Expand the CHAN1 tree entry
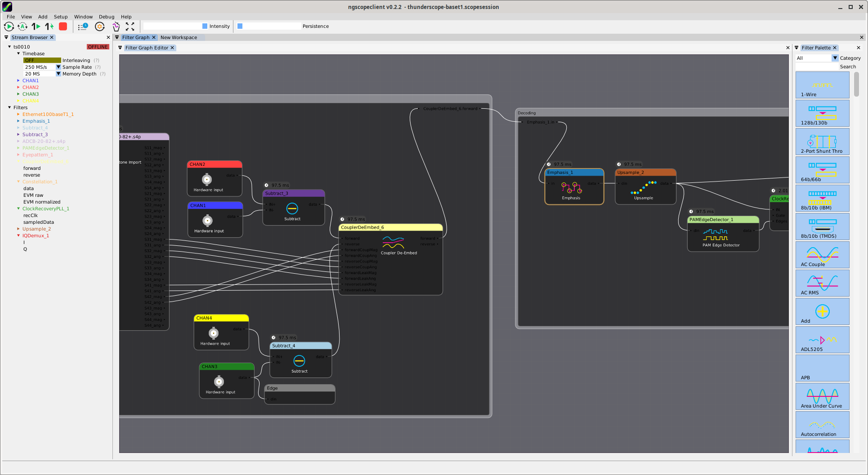Viewport: 868px width, 475px height. tap(18, 80)
